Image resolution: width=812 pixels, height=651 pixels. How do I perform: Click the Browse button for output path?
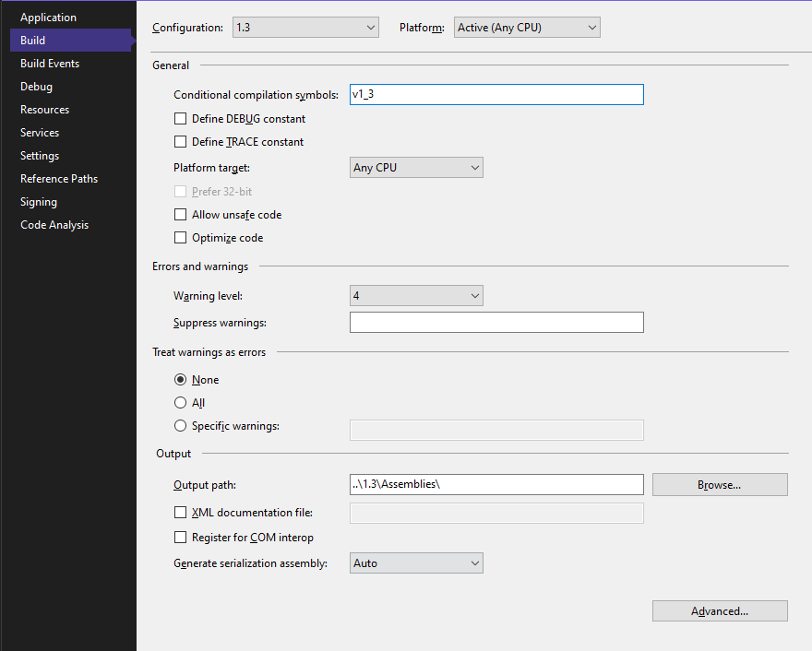click(x=719, y=484)
